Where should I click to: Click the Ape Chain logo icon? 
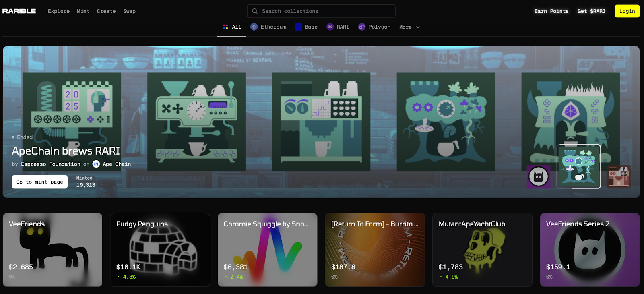coord(96,164)
